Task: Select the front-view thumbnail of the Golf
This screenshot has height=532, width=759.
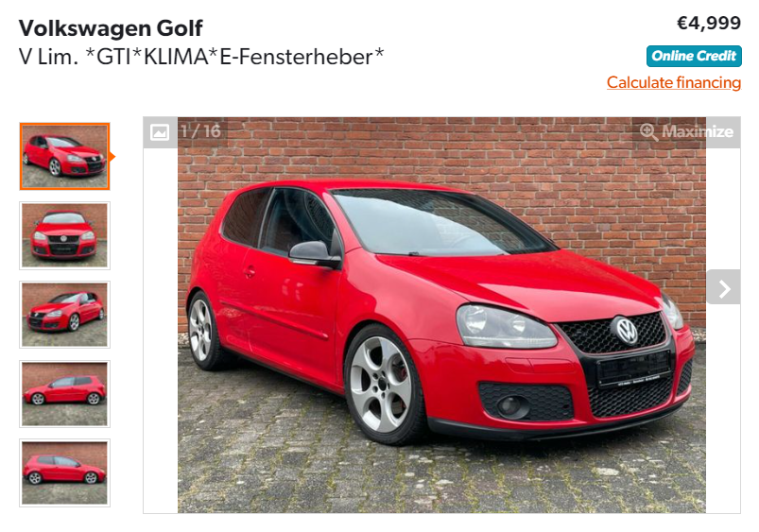Action: [64, 235]
